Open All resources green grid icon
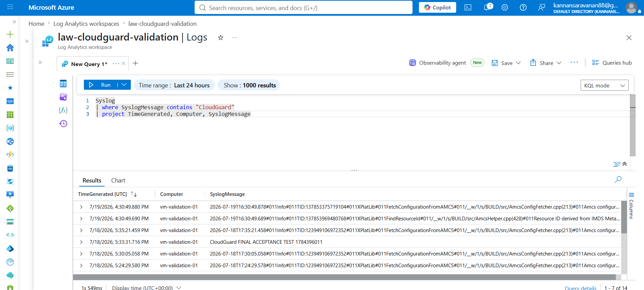Image resolution: width=644 pixels, height=290 pixels. pyautogui.click(x=10, y=115)
